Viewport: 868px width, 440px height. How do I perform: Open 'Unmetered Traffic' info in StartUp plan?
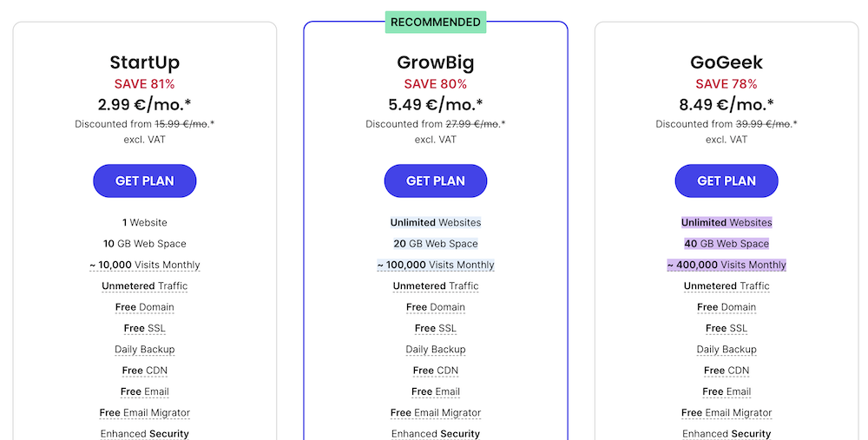(145, 286)
